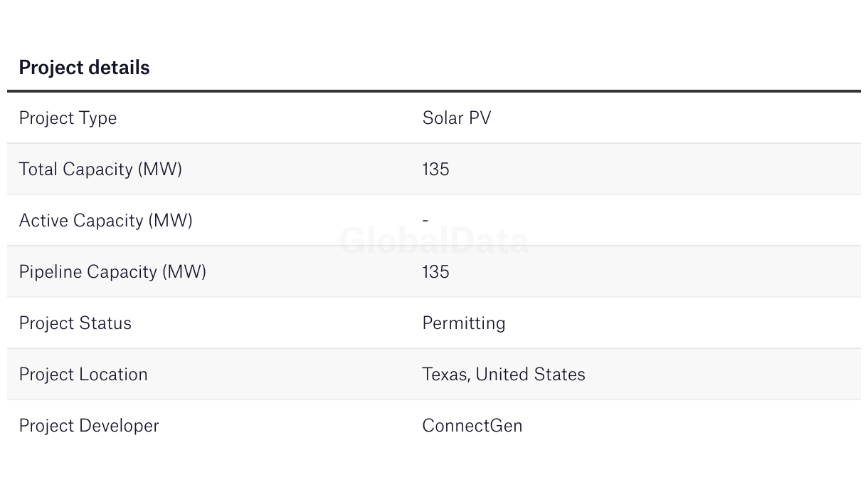Select the Total Capacity (MW) label
868x480 pixels.
100,169
